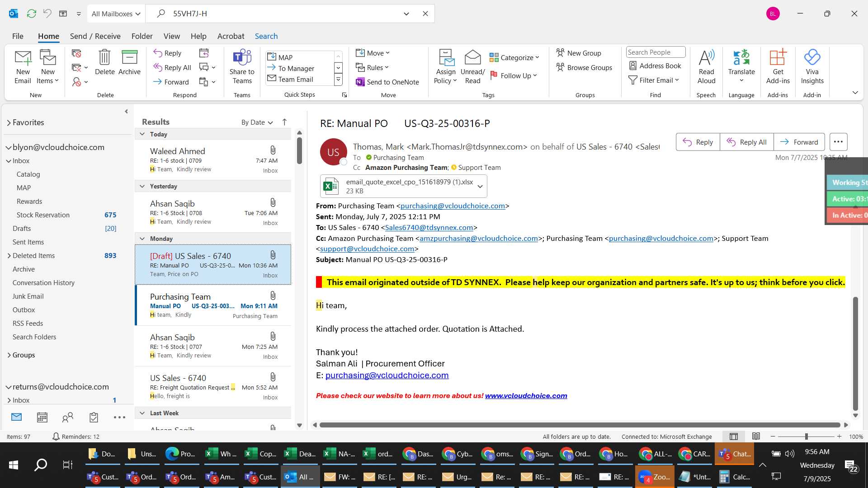Open the Zoom app in taskbar
The width and height of the screenshot is (868, 488).
[654, 477]
